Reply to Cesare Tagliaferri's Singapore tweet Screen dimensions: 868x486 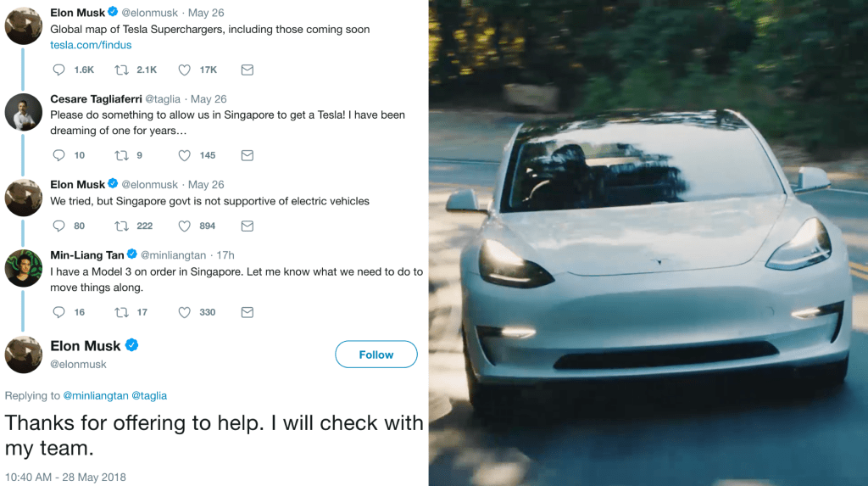tap(58, 155)
